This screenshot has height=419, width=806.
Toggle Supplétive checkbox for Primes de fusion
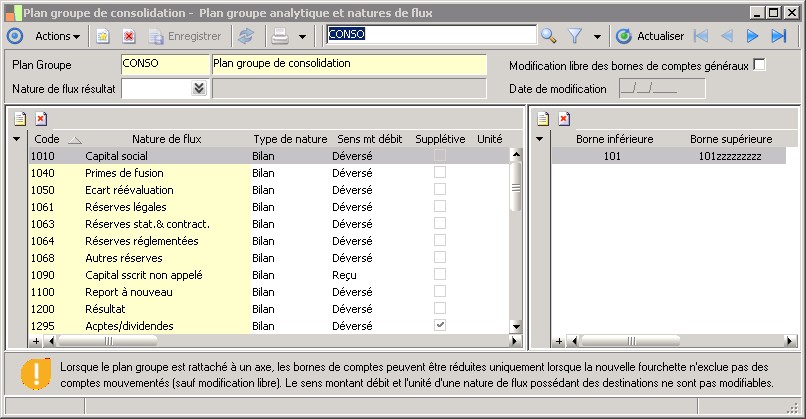pyautogui.click(x=440, y=173)
